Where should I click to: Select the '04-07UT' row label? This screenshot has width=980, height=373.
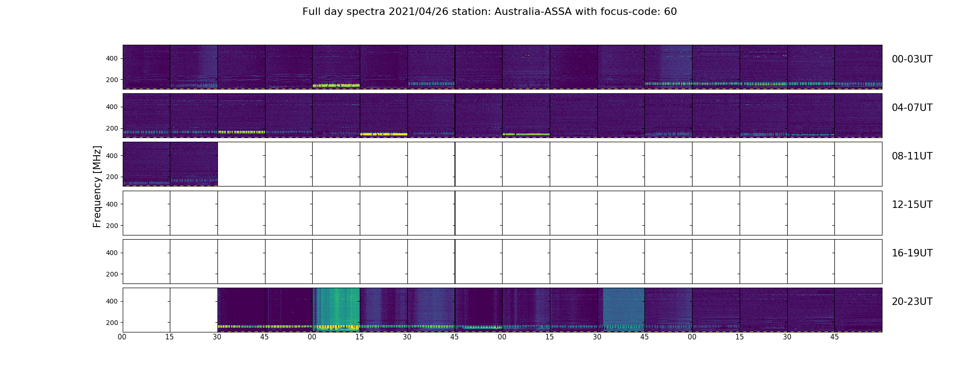[912, 108]
